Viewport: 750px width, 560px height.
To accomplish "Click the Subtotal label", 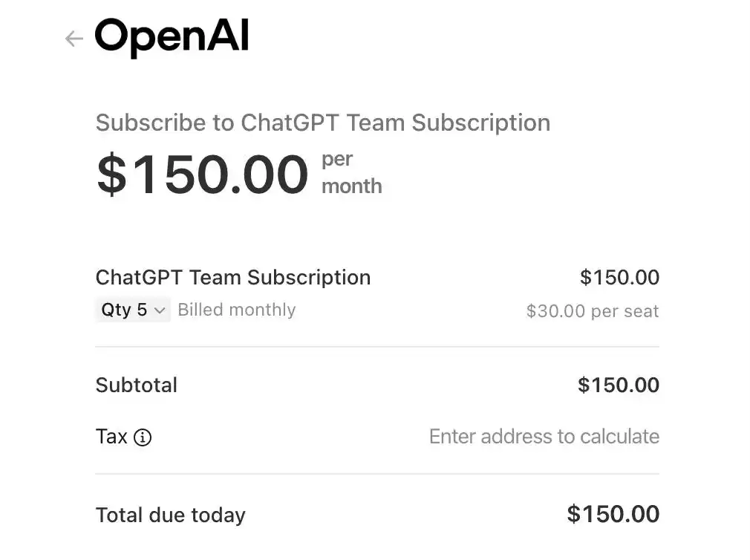I will (x=137, y=385).
